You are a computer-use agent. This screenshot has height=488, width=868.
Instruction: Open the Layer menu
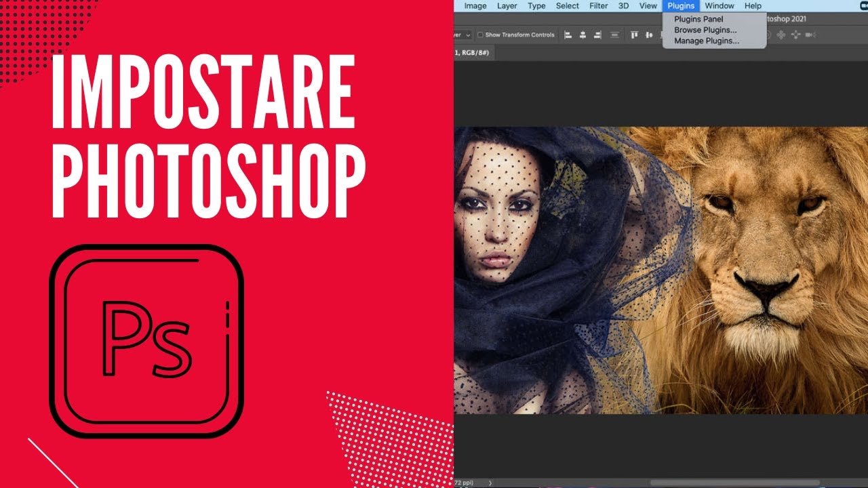click(507, 5)
